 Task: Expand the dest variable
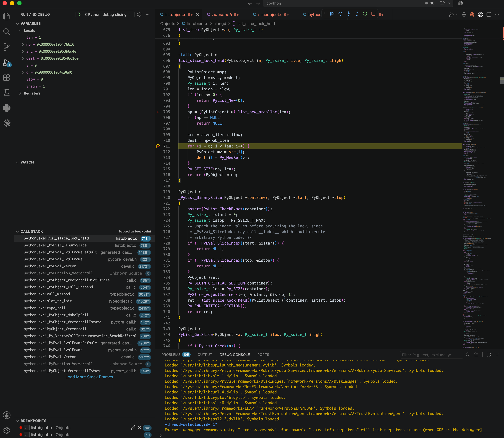point(23,58)
